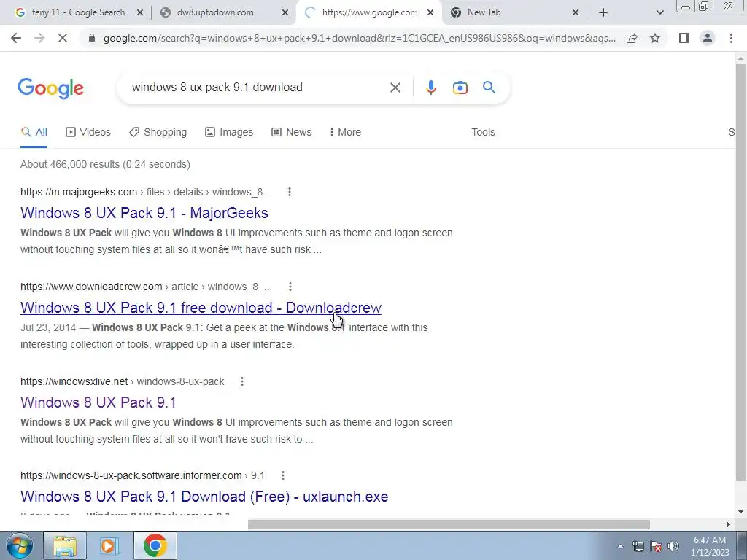Click the horizontal scrollbar thumb
This screenshot has width=747, height=560.
point(449,524)
